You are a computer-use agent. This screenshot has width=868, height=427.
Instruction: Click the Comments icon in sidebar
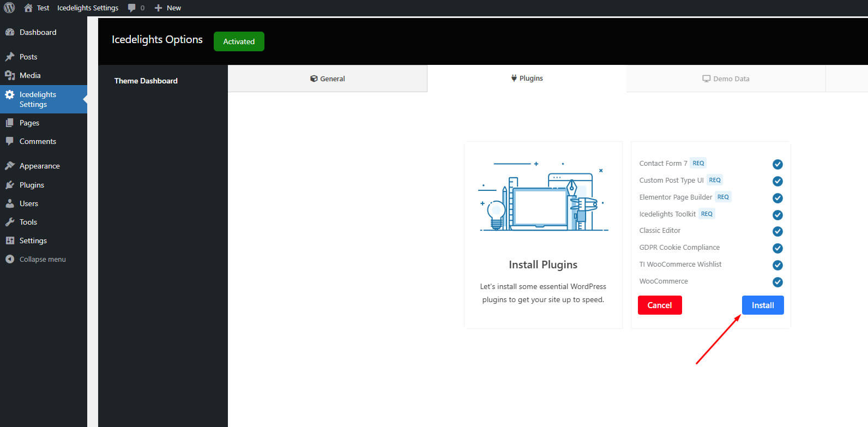click(x=10, y=141)
